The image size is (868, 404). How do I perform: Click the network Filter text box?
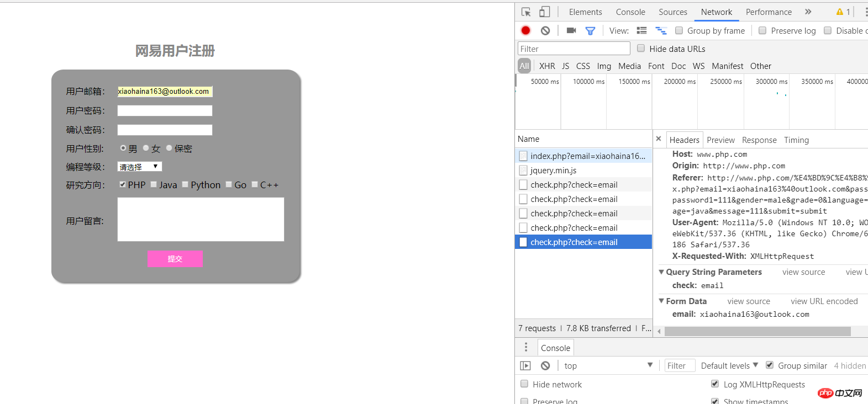click(574, 49)
